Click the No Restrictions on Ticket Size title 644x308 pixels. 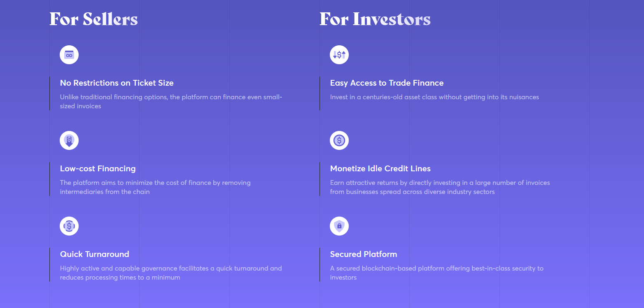(117, 83)
